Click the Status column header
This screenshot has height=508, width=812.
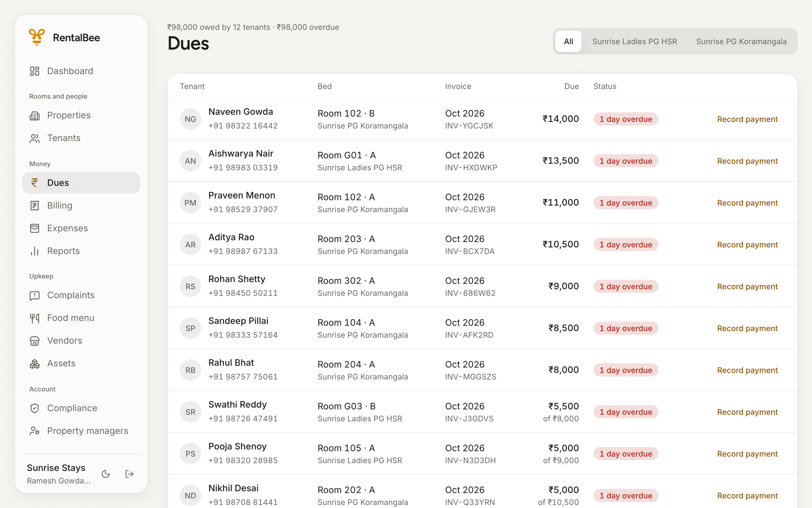coord(605,86)
